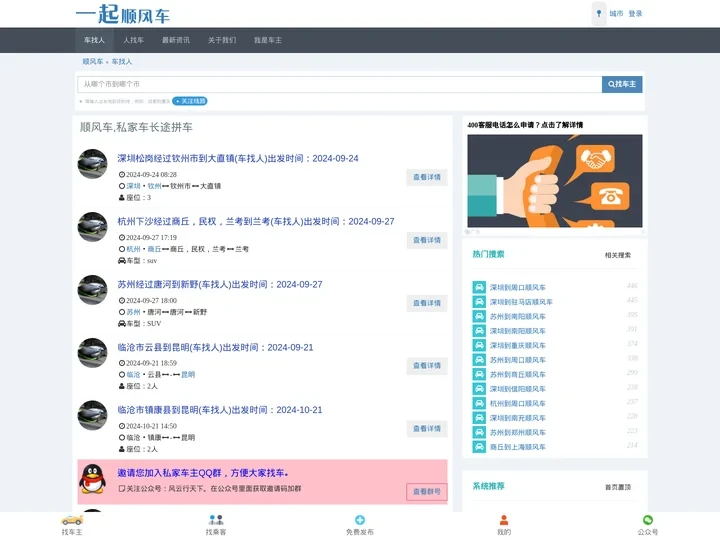Screen dimensions: 720x540
Task: Open the 关于我们 navigation tab
Action: click(222, 40)
